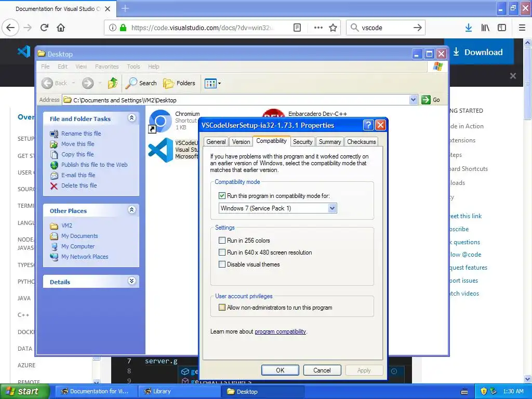Collapse Other Places panel

(x=131, y=210)
